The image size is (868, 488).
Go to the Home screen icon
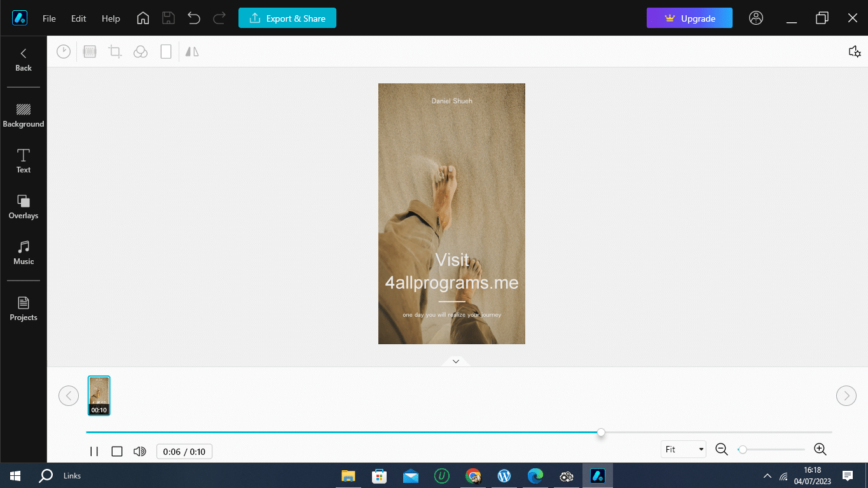tap(143, 18)
